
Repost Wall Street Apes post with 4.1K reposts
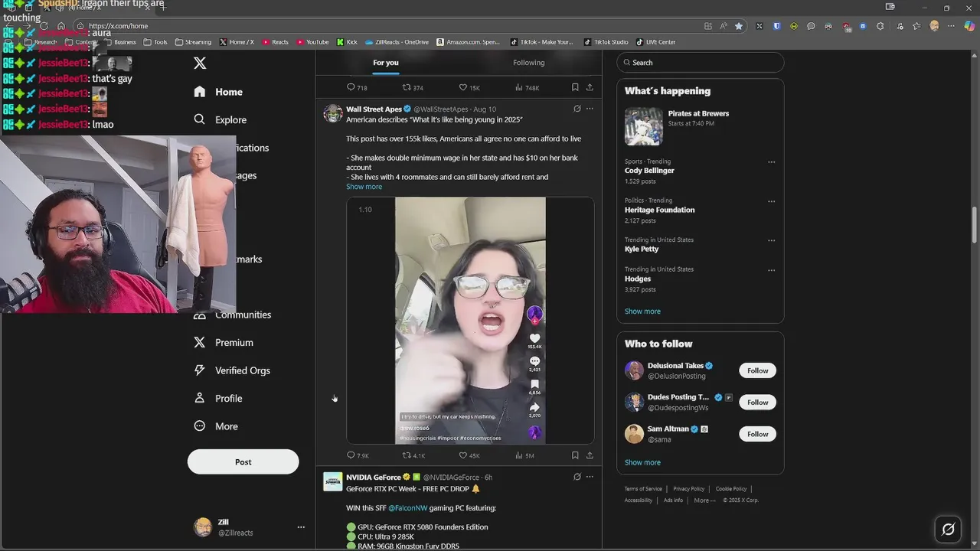(x=413, y=455)
